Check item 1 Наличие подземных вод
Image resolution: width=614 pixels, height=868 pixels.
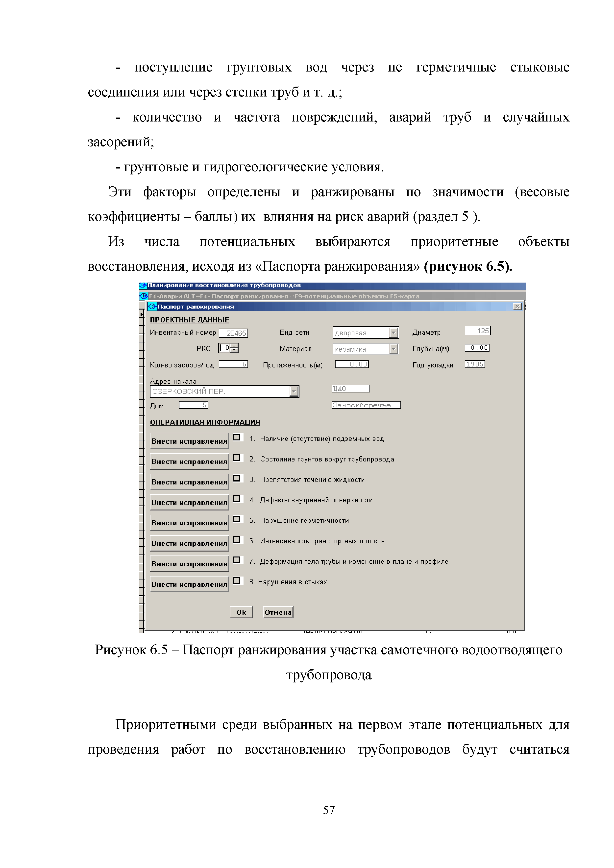coord(237,437)
